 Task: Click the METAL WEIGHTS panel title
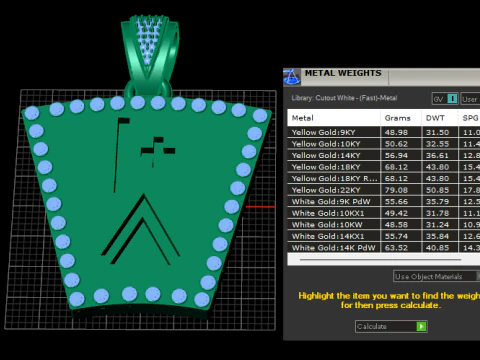tap(343, 73)
